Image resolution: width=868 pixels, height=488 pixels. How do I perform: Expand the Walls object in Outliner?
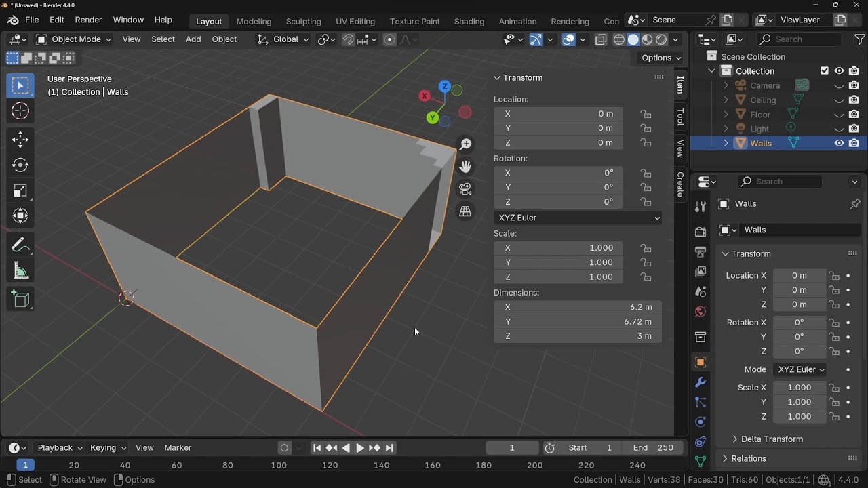(x=726, y=143)
